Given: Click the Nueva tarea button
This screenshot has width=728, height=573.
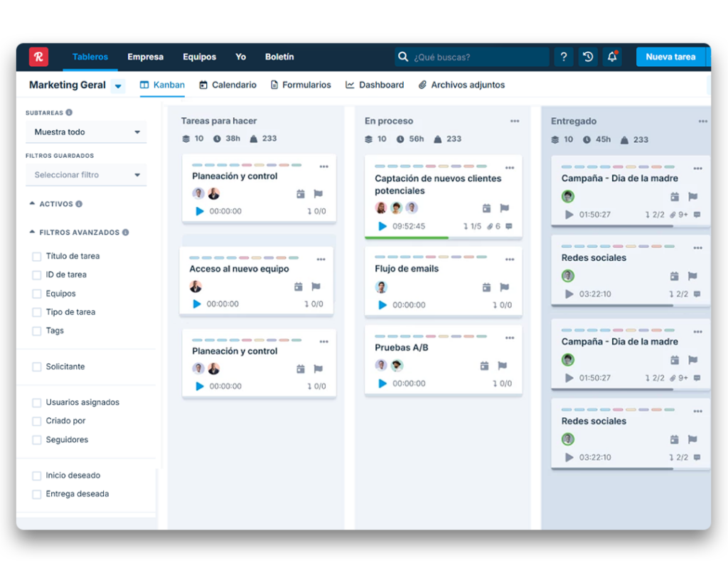Looking at the screenshot, I should [670, 57].
